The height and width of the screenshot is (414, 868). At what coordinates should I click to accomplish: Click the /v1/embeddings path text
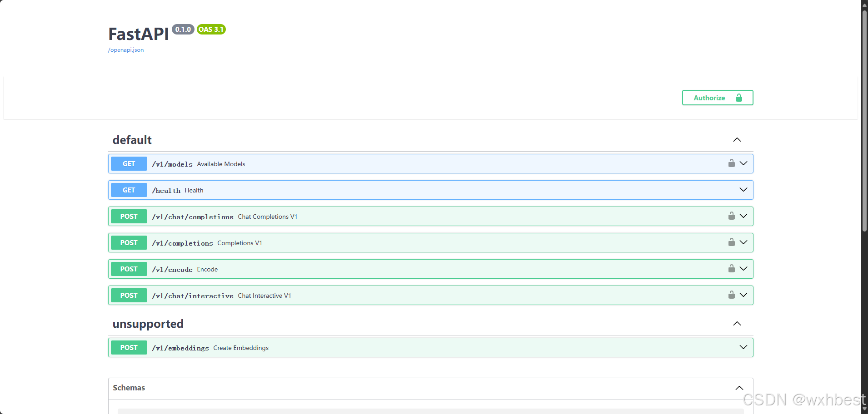click(x=180, y=348)
